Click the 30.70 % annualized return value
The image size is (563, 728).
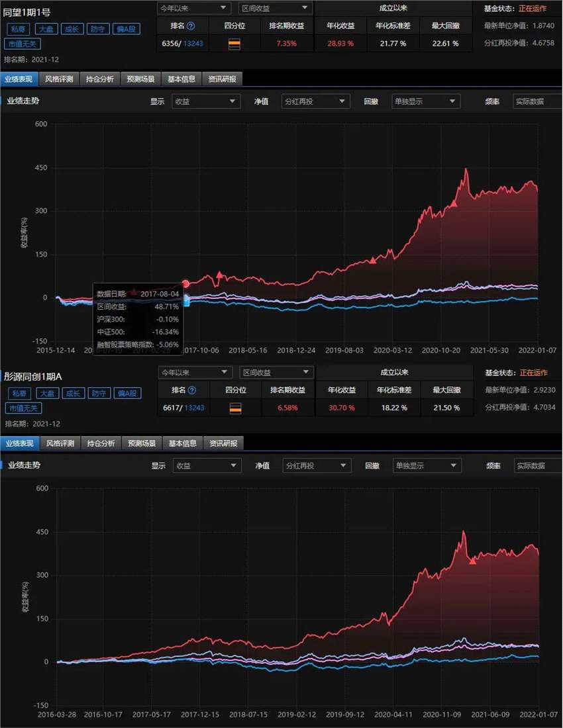(x=341, y=408)
